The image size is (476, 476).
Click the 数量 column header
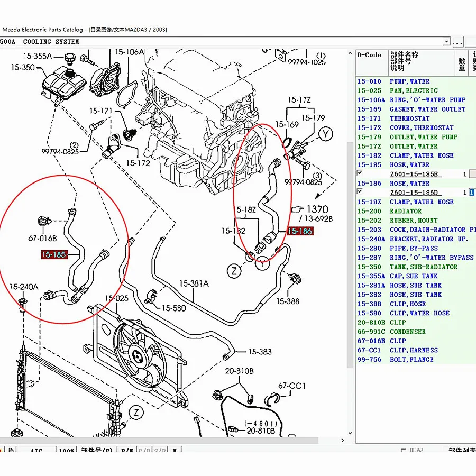(462, 62)
